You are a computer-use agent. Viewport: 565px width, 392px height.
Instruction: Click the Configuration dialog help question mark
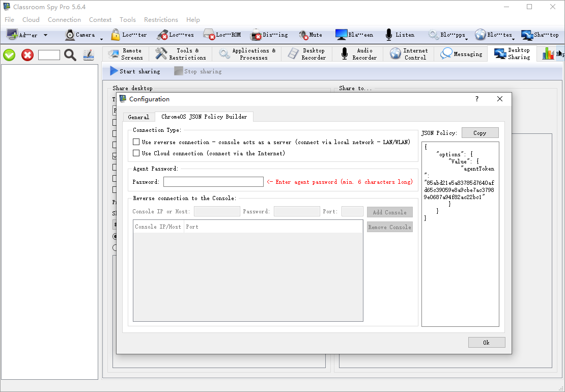click(477, 99)
